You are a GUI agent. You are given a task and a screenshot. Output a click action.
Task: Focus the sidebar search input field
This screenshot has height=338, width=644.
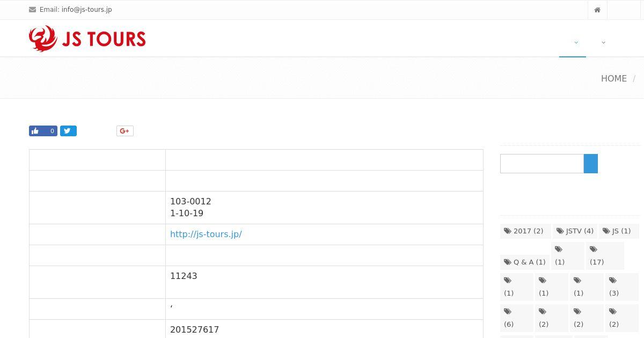click(x=542, y=164)
